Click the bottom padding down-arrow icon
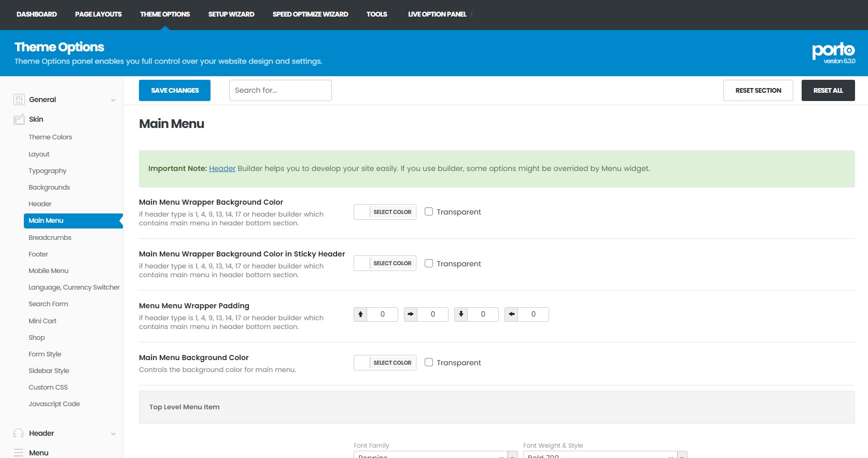Viewport: 868px width, 458px height. point(461,314)
